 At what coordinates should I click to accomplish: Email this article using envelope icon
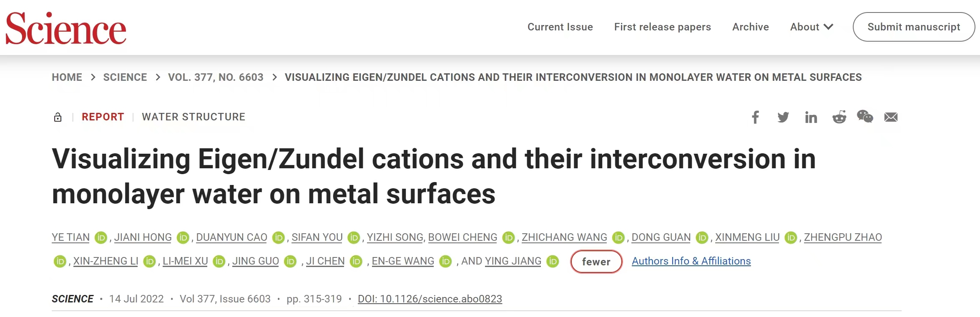tap(891, 117)
